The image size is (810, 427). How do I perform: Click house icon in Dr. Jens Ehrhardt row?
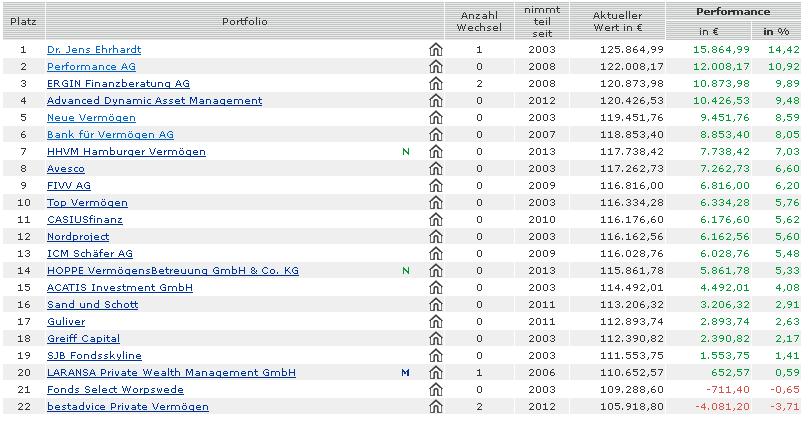pos(435,49)
